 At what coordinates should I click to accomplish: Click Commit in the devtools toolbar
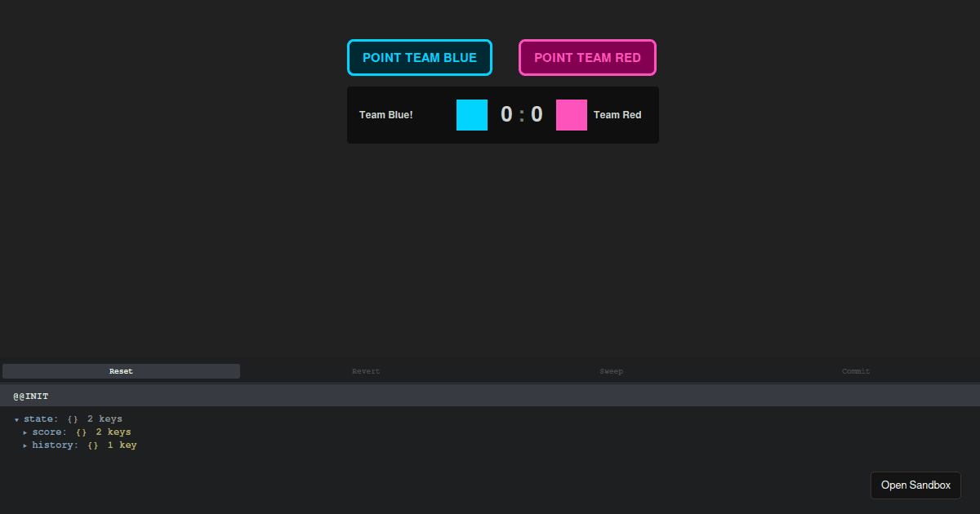[856, 371]
